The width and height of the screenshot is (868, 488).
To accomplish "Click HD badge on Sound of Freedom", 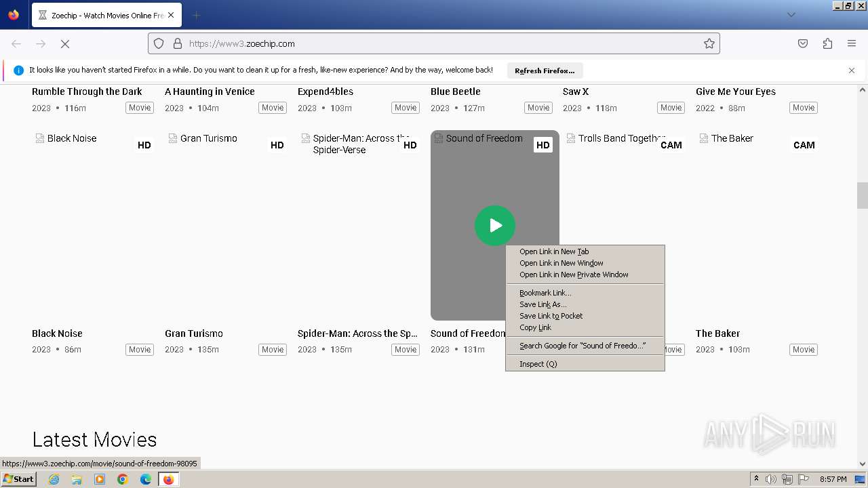I will pyautogui.click(x=543, y=145).
